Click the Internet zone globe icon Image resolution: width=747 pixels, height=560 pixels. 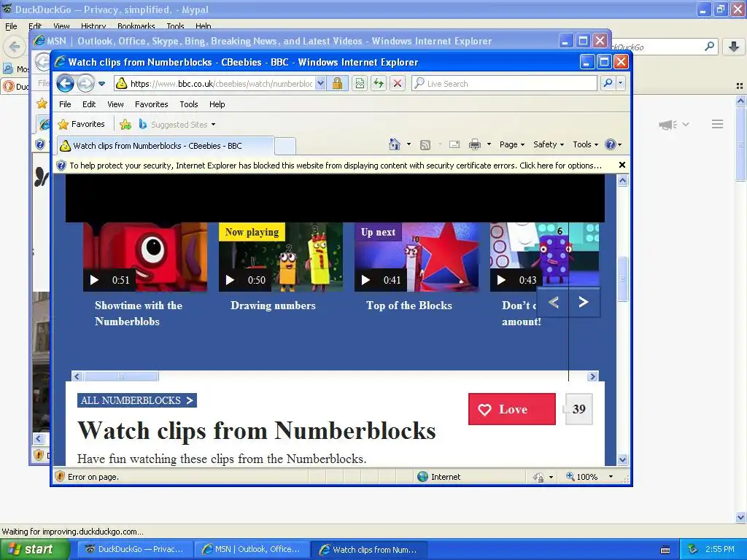coord(422,477)
